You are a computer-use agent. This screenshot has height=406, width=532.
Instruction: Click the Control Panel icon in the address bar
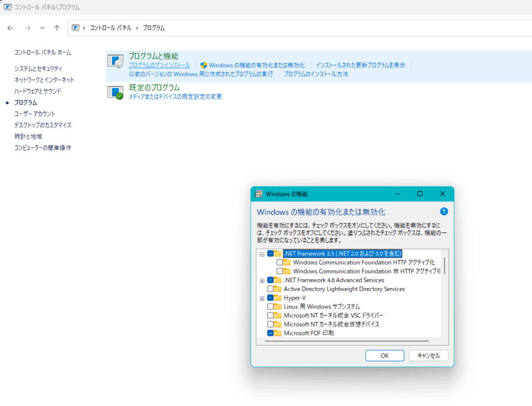point(76,28)
